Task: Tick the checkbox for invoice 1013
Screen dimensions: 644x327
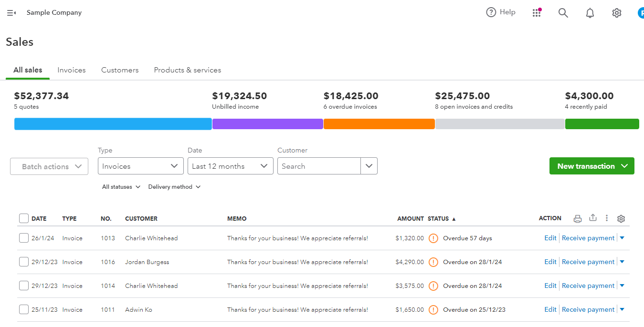Action: coord(23,237)
